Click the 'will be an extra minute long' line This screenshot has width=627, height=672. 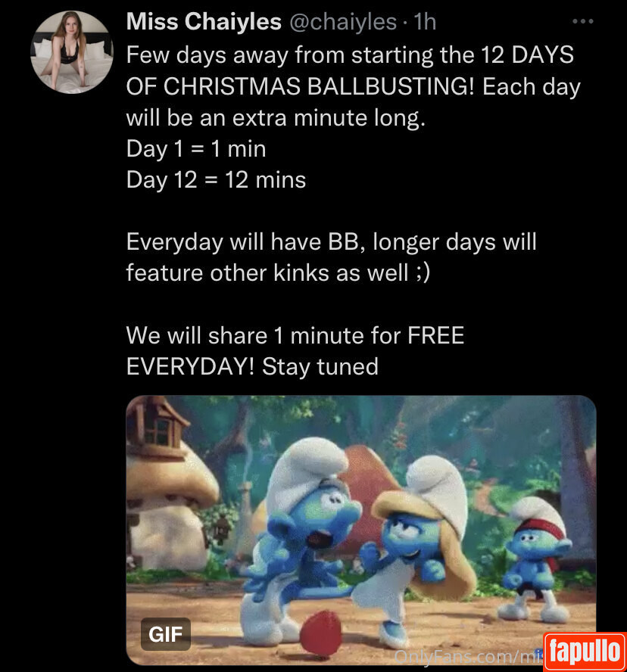point(276,118)
